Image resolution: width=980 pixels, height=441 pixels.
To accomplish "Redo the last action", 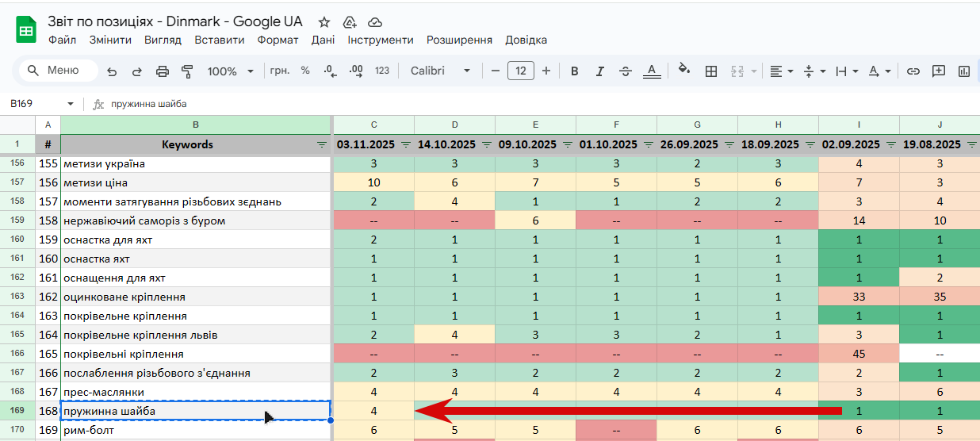I will (x=137, y=71).
